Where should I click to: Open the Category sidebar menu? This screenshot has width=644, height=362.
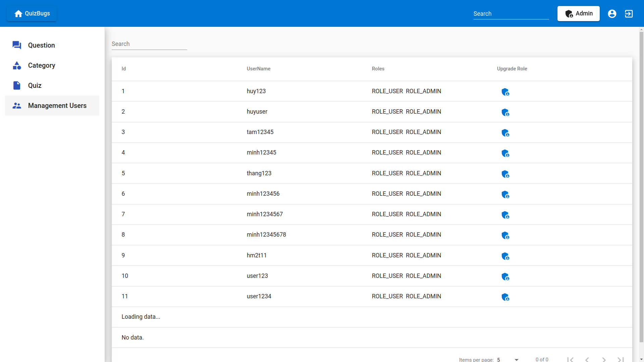coord(52,65)
